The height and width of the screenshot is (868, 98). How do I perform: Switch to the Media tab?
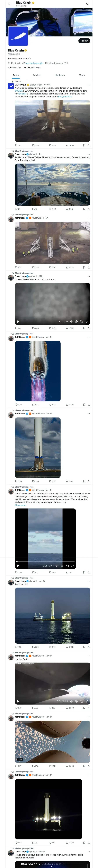pyautogui.click(x=82, y=75)
